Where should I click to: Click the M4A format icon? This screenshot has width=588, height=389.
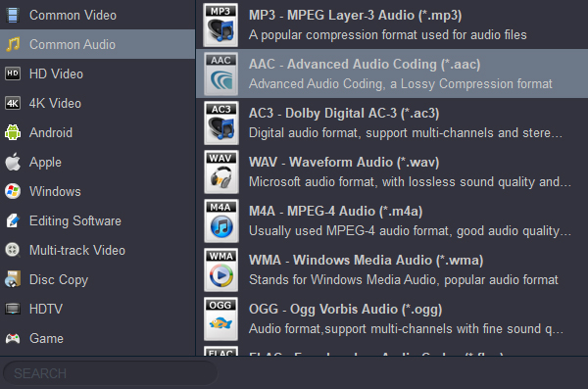[220, 220]
